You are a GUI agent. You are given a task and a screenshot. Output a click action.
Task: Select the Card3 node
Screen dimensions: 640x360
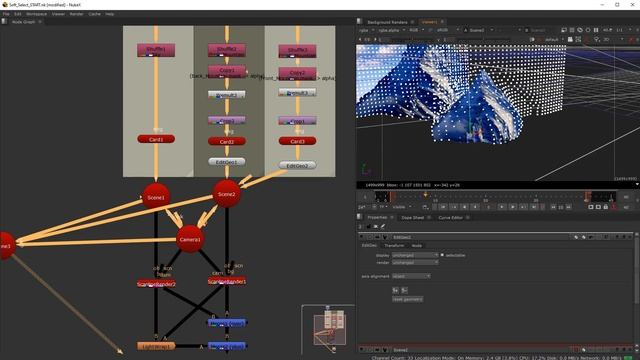click(x=297, y=141)
